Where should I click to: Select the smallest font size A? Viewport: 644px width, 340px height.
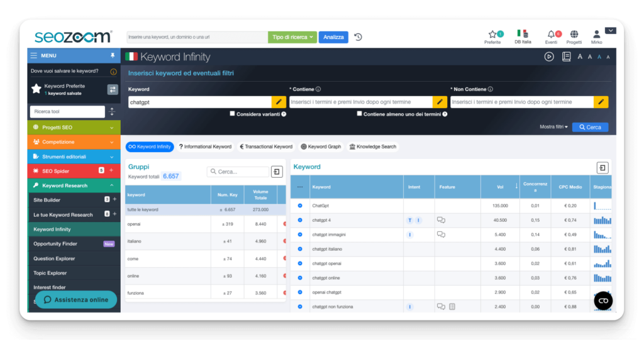click(x=608, y=57)
